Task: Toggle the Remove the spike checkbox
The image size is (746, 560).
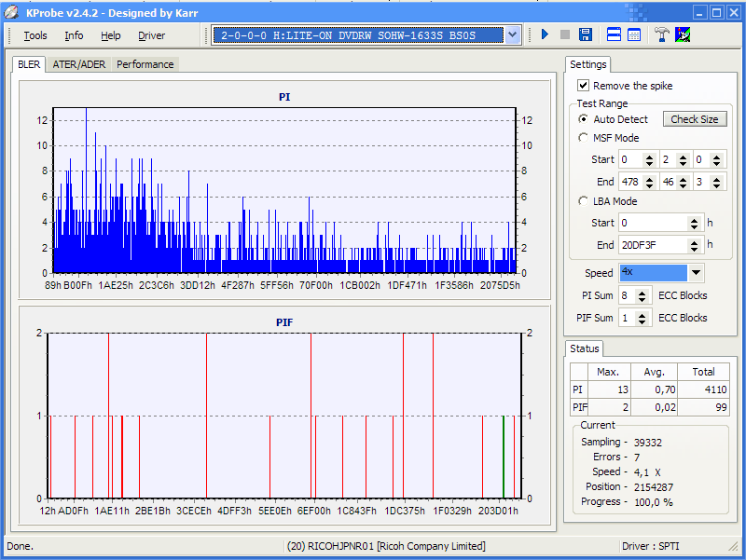Action: pos(583,86)
